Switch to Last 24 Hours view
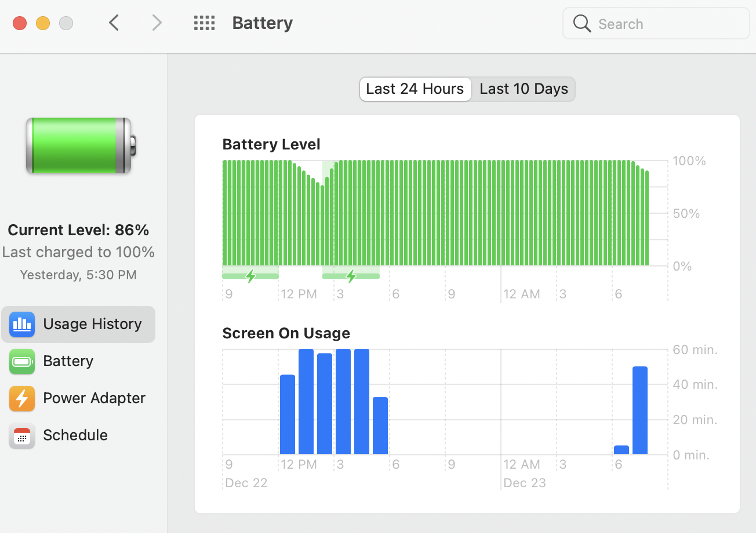Screen dimensions: 756x533 coord(415,89)
